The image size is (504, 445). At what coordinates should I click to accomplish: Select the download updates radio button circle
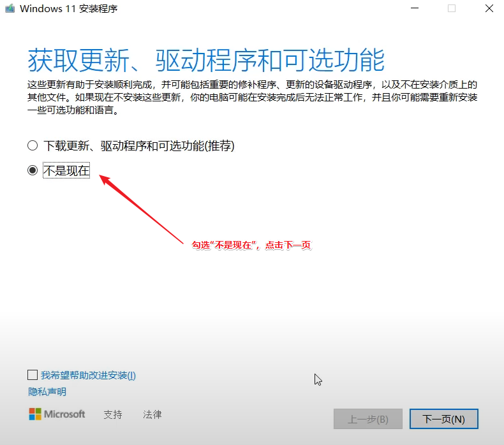click(33, 146)
